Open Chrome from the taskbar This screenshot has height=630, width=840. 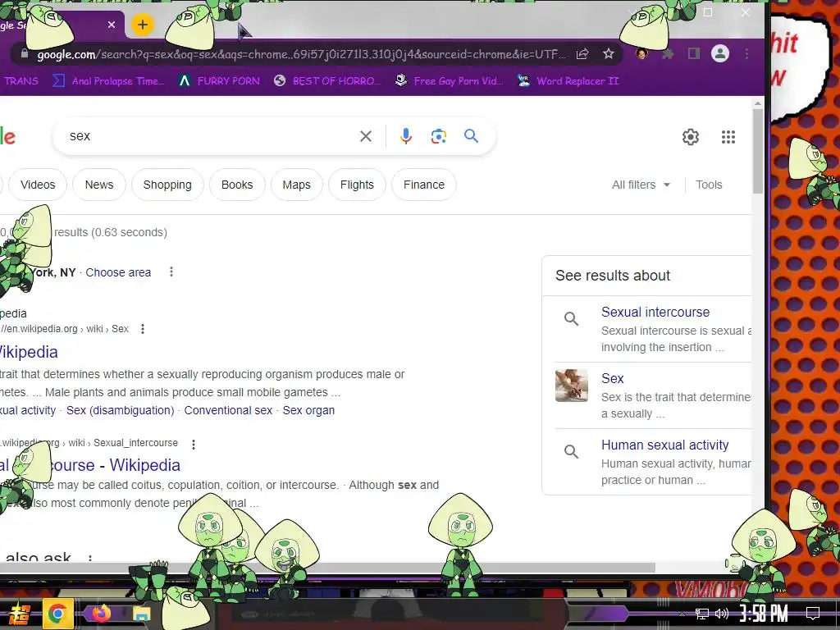pyautogui.click(x=57, y=614)
